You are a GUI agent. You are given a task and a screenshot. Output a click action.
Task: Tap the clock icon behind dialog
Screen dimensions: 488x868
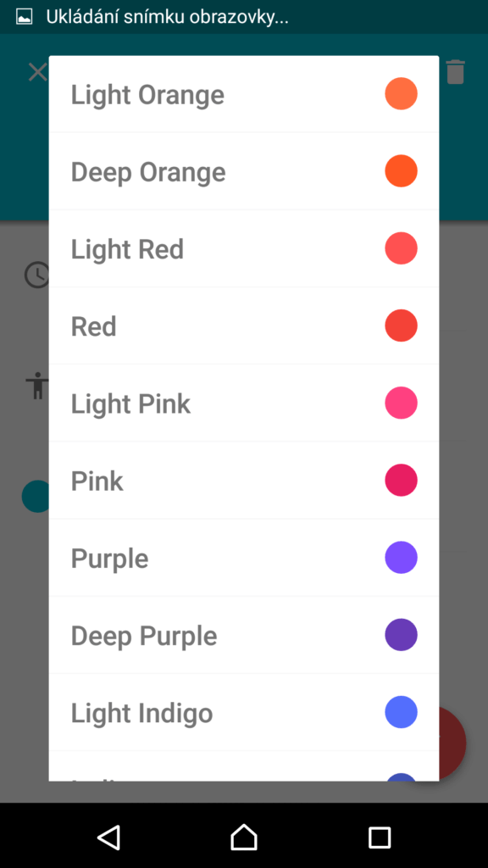37,275
